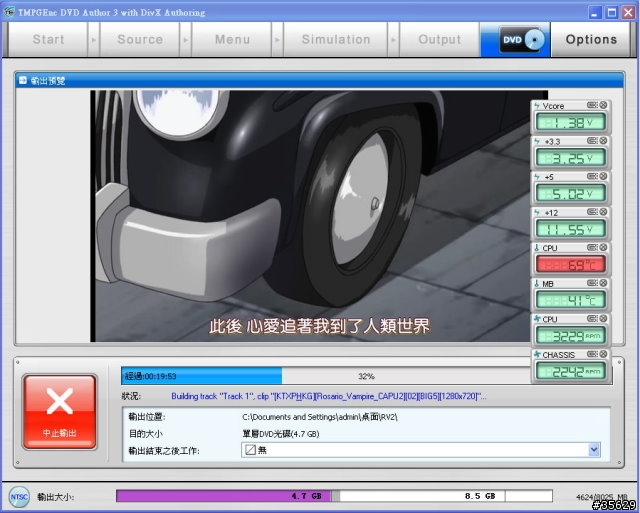Go to the Menu stage tab
This screenshot has height=513, width=640.
232,40
